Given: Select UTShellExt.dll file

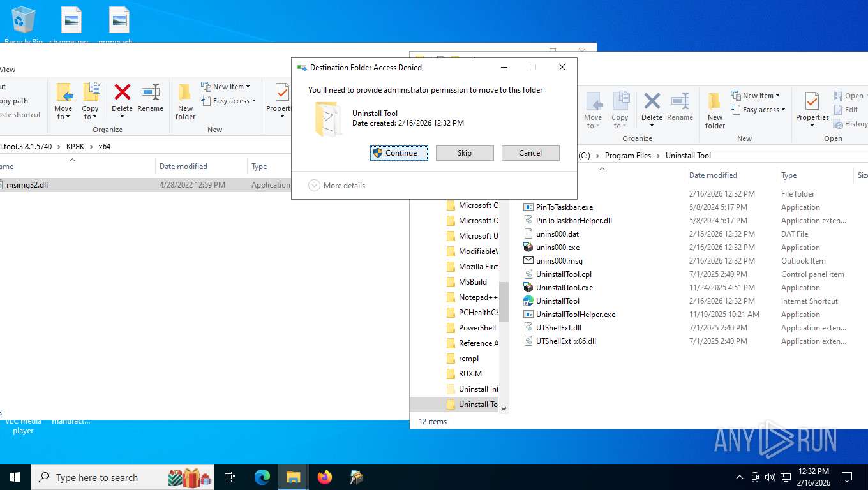Looking at the screenshot, I should [x=558, y=328].
